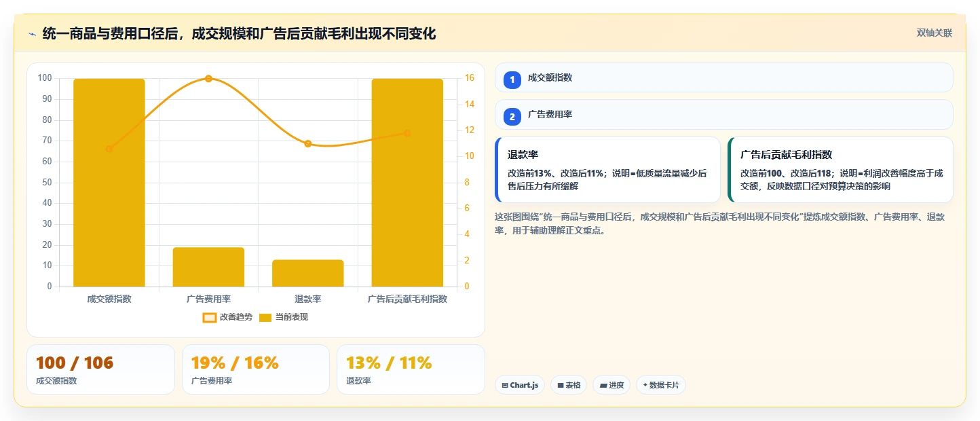Click the summary paragraph starting 这张图围绕

pyautogui.click(x=721, y=223)
